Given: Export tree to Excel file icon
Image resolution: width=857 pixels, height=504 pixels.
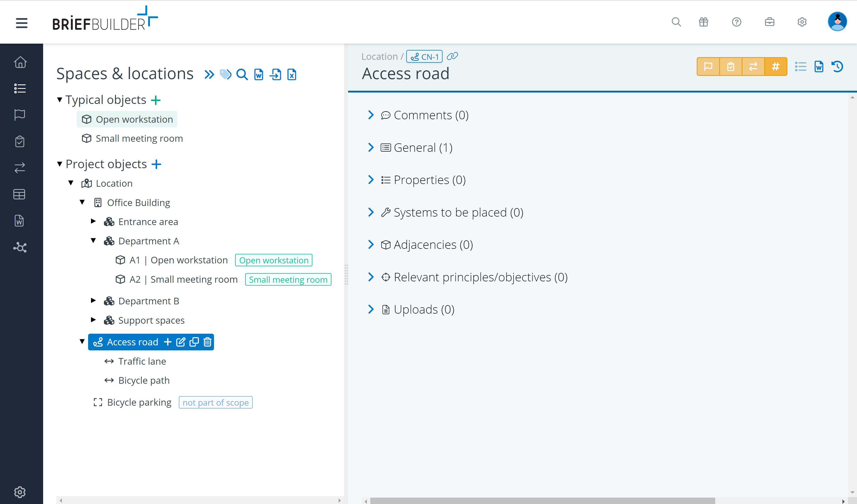Looking at the screenshot, I should (x=292, y=74).
